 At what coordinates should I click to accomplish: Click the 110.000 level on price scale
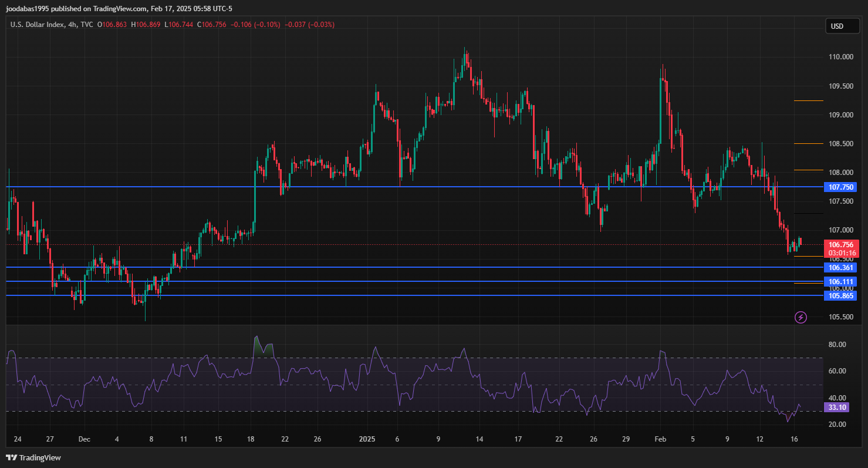pos(840,57)
